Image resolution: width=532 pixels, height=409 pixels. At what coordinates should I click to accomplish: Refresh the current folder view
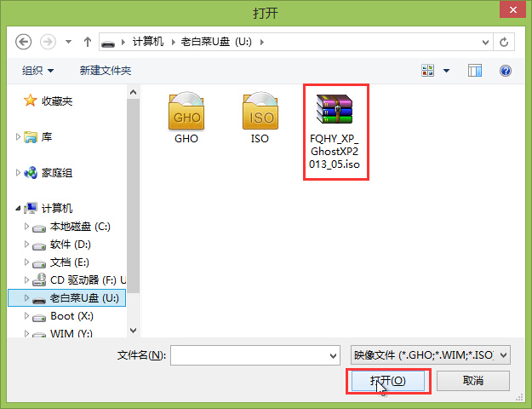pyautogui.click(x=504, y=42)
